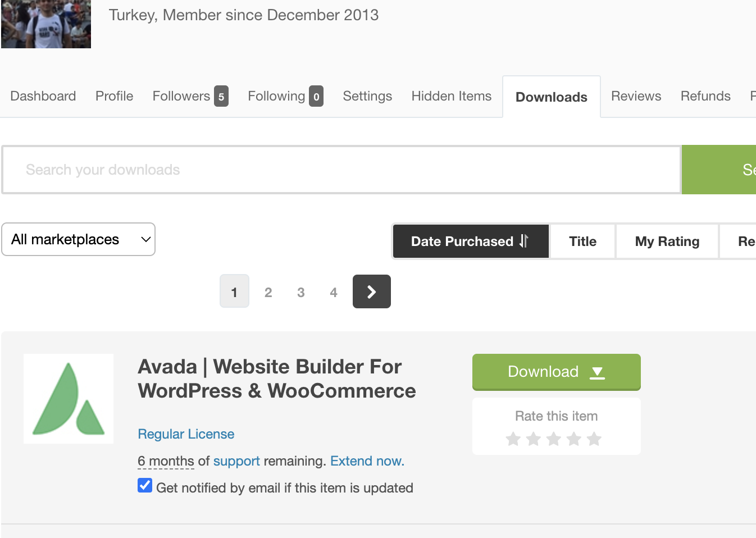The height and width of the screenshot is (538, 756).
Task: Go to the Following tab
Action: coord(285,96)
